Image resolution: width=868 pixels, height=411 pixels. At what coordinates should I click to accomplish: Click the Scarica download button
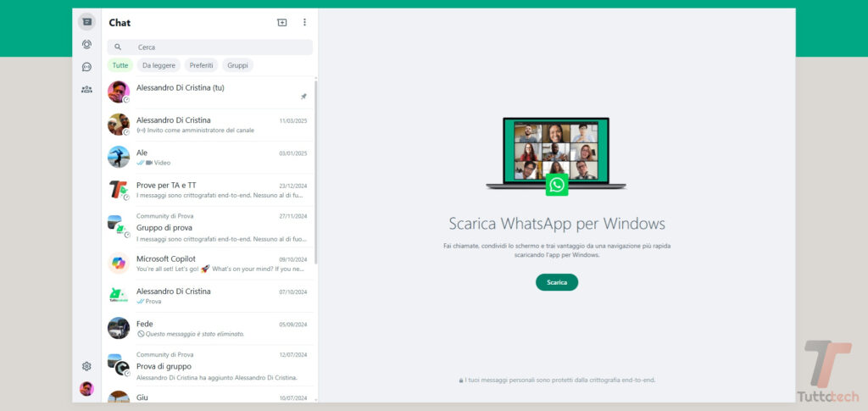coord(556,282)
